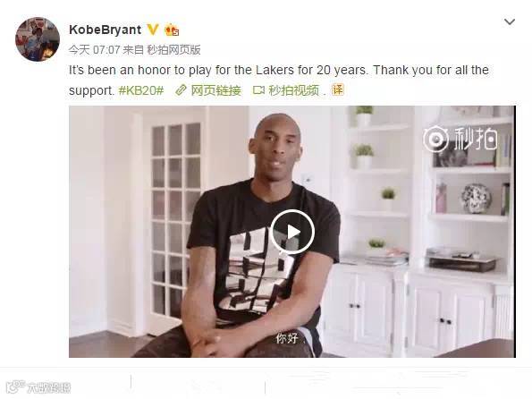Open the 网页链接 web link text
This screenshot has height=399, width=532.
click(x=216, y=90)
